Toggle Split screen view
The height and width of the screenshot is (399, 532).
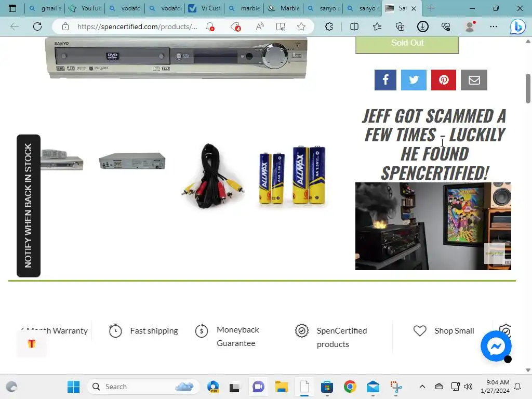point(354,26)
